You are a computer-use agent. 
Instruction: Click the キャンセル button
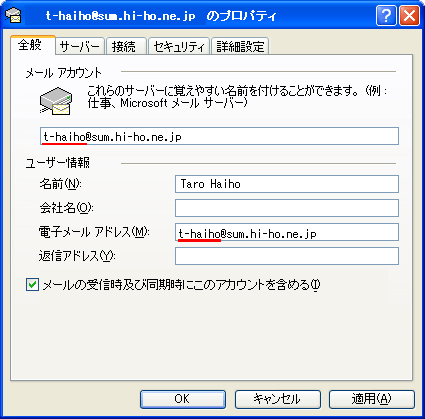coord(277,399)
